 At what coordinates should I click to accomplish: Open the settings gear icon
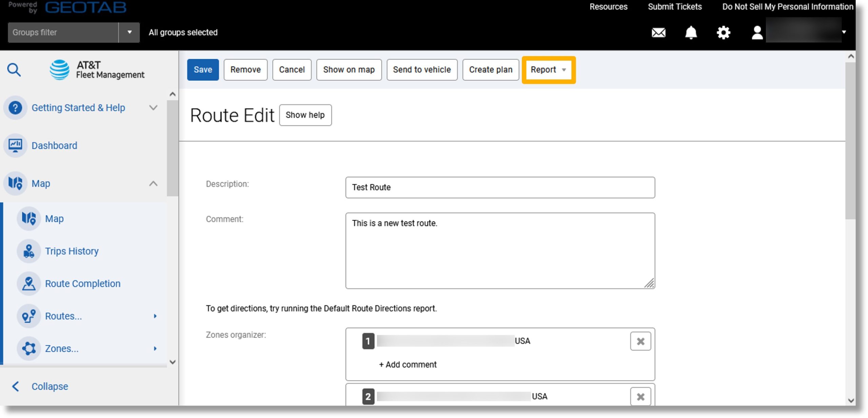[723, 33]
